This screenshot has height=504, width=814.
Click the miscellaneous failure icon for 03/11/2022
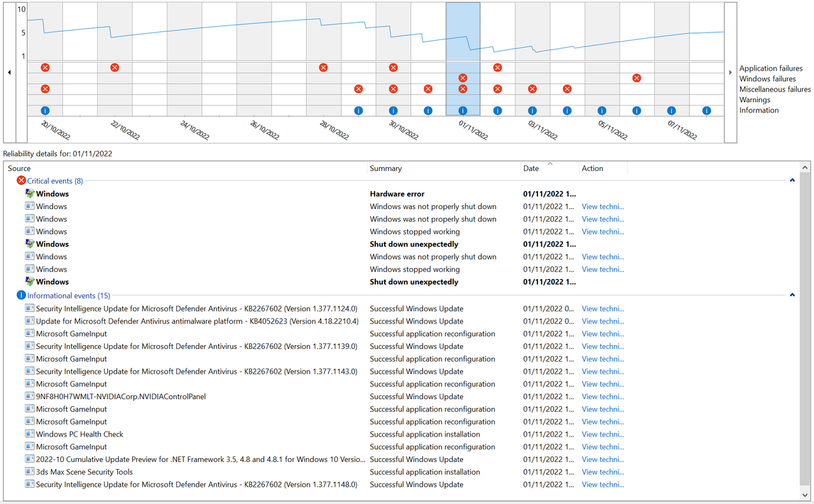click(x=532, y=89)
